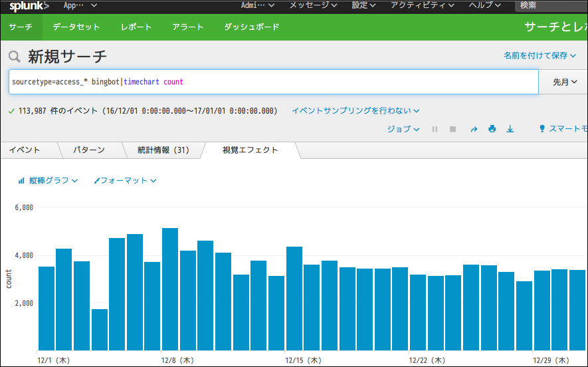This screenshot has width=588, height=367.
Task: Click the smart mode lightbulb icon
Action: (x=542, y=129)
